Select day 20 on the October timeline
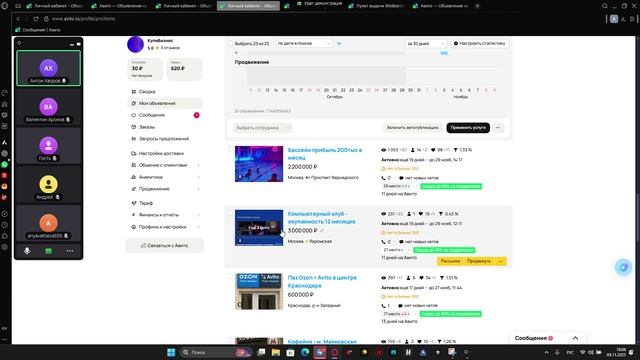This screenshot has width=640, height=360. (326, 90)
